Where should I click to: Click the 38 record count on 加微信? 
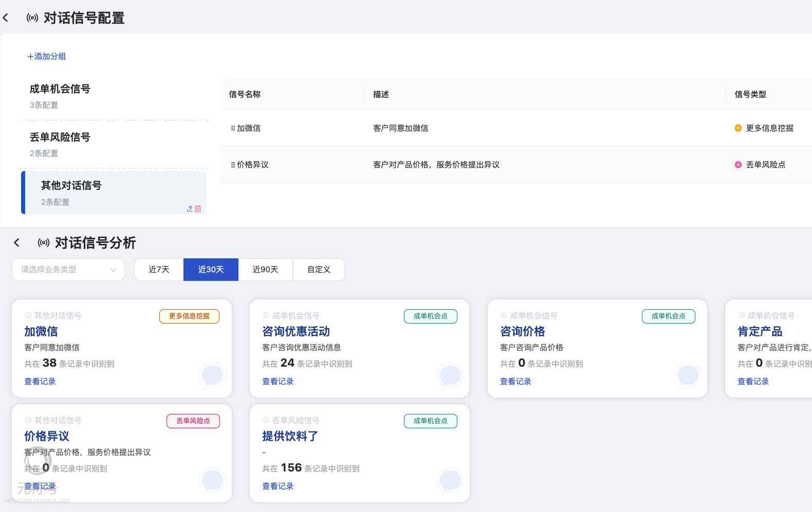pyautogui.click(x=49, y=363)
